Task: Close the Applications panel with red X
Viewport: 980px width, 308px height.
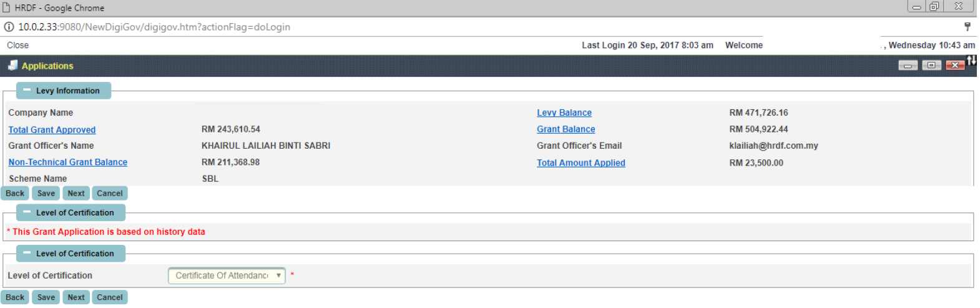Action: 955,66
